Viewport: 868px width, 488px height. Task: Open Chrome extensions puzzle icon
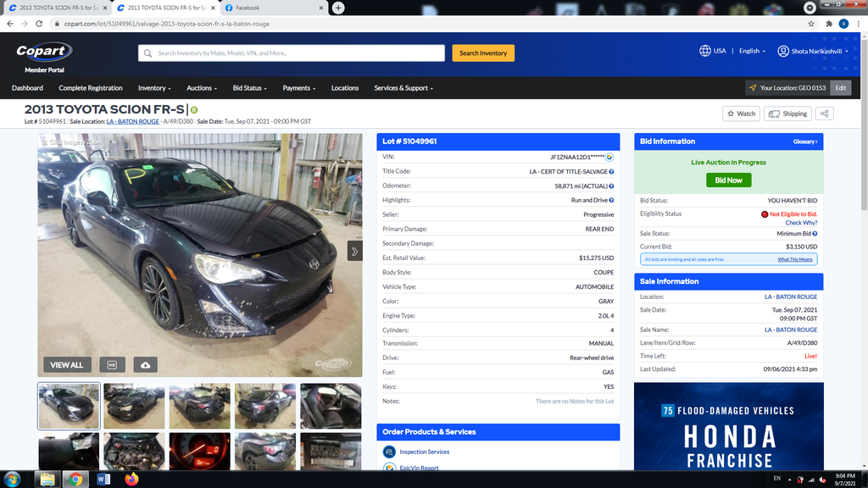coord(829,24)
